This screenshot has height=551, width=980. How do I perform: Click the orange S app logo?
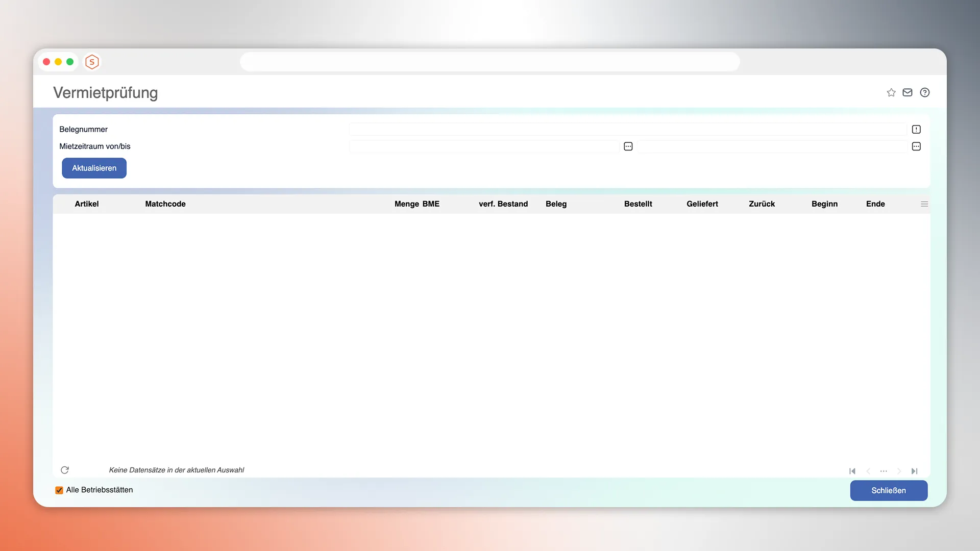click(92, 62)
